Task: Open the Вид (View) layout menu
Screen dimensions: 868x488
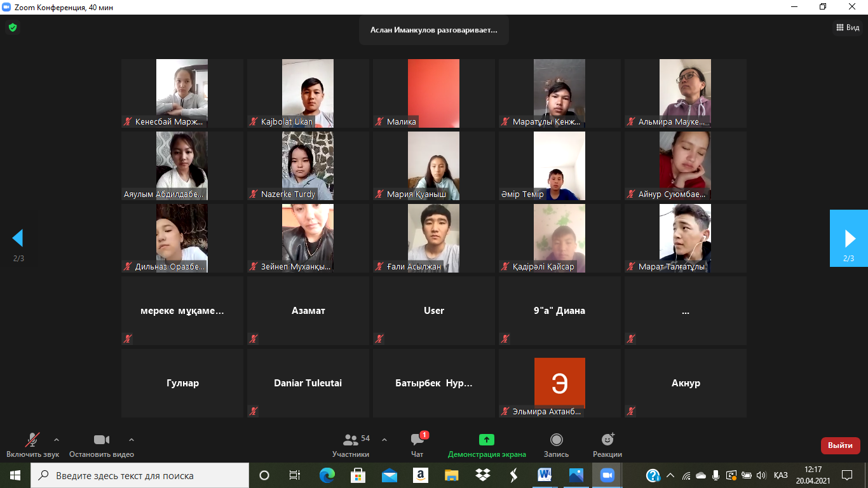Action: [847, 27]
